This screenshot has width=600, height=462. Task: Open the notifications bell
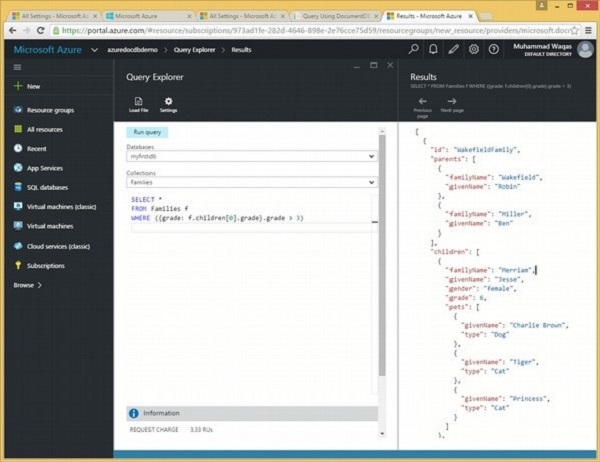pos(434,49)
